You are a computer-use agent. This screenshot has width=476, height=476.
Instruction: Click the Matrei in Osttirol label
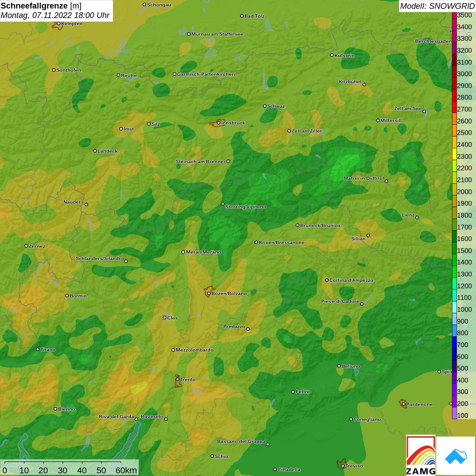364,178
